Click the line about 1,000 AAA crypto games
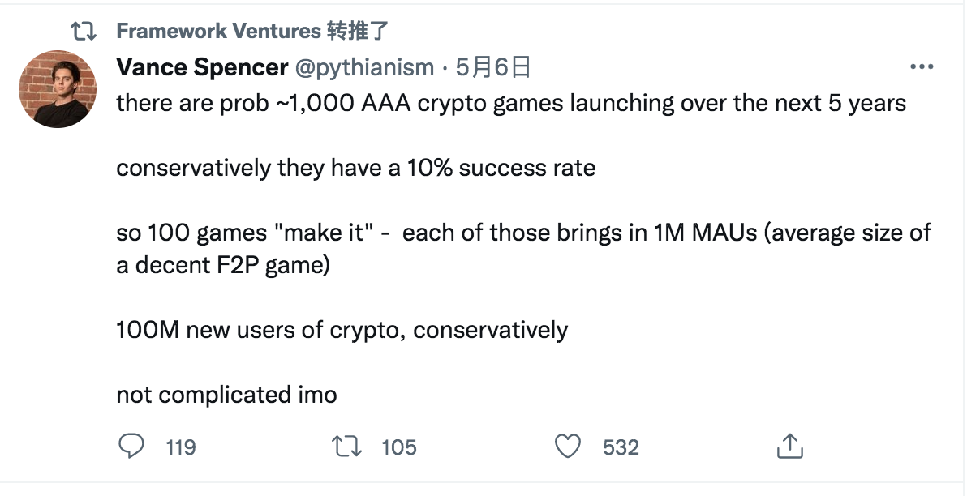 point(511,104)
